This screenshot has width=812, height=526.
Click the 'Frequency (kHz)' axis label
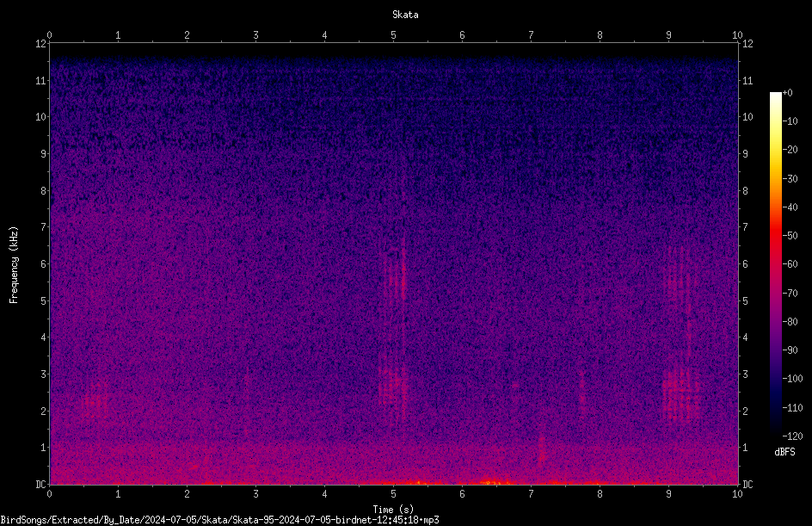[x=14, y=265]
